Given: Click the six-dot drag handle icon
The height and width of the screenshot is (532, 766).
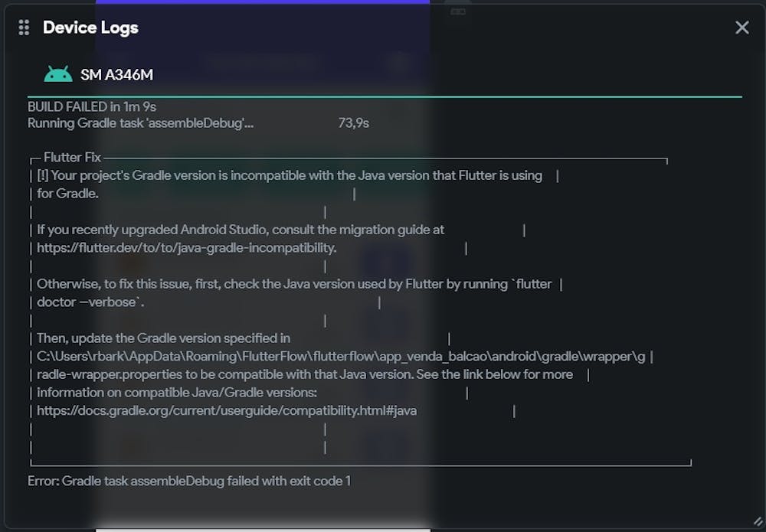Looking at the screenshot, I should (24, 28).
